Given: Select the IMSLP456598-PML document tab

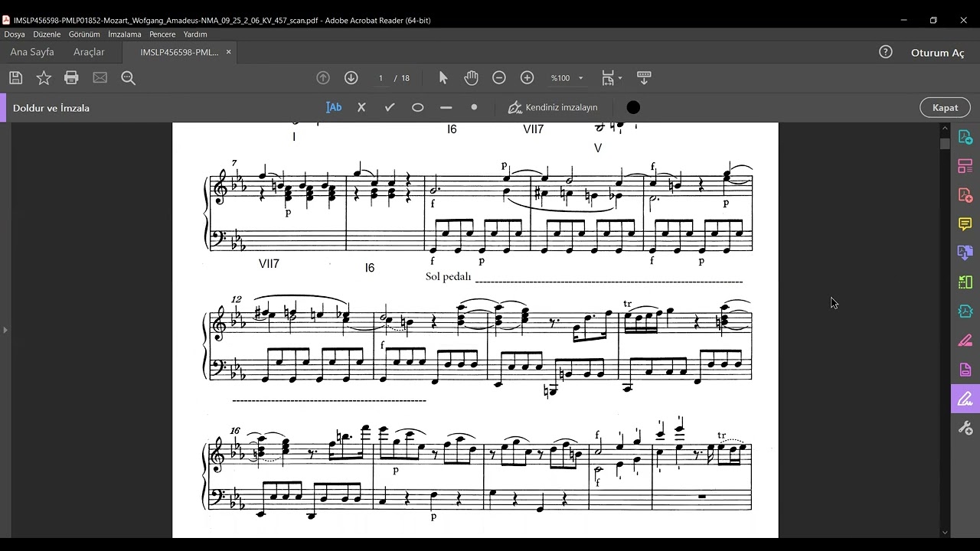Looking at the screenshot, I should (x=179, y=52).
